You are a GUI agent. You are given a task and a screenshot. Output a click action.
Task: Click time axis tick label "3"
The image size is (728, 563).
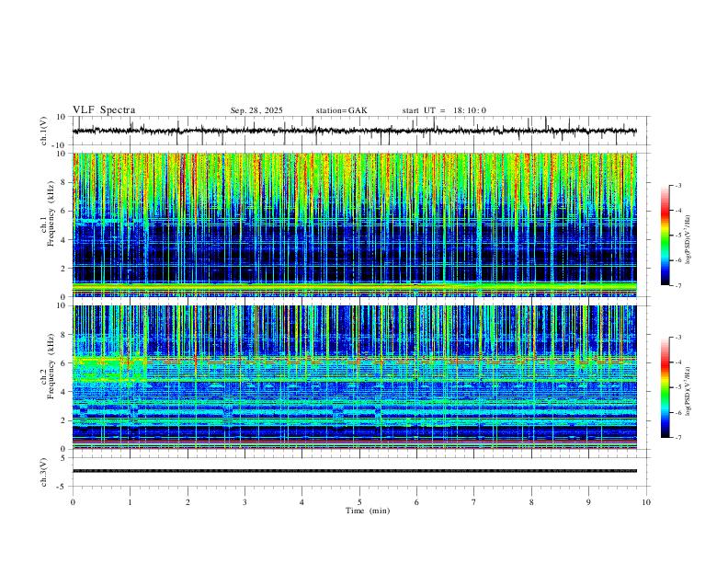pos(245,502)
